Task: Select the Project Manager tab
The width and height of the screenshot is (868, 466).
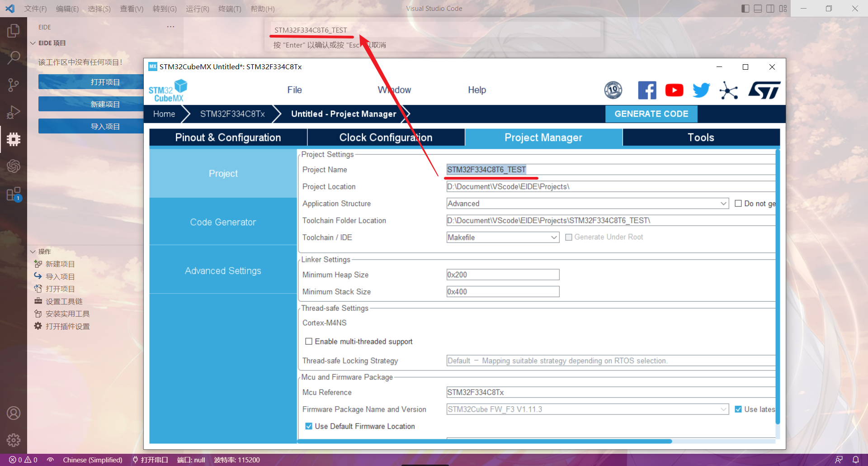Action: tap(543, 138)
